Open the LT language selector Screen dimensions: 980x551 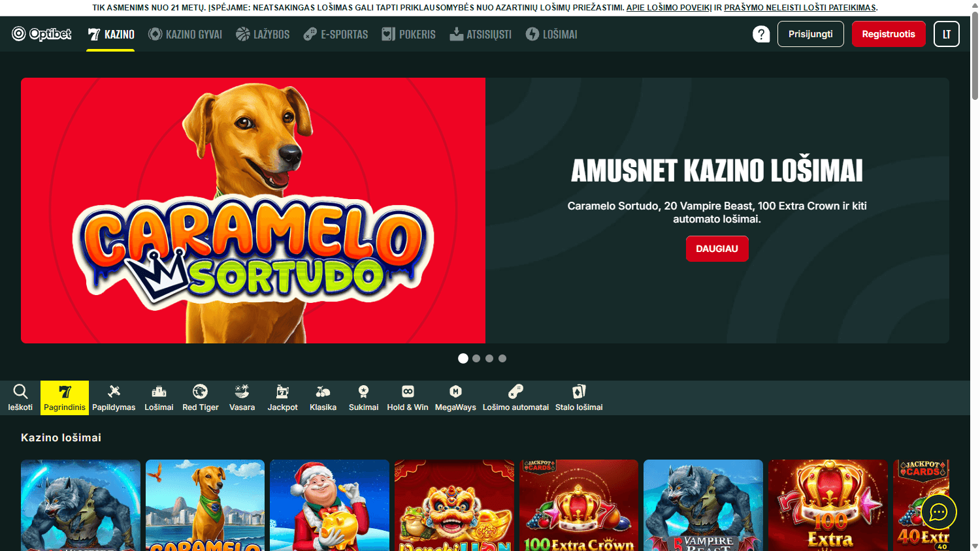(x=947, y=34)
